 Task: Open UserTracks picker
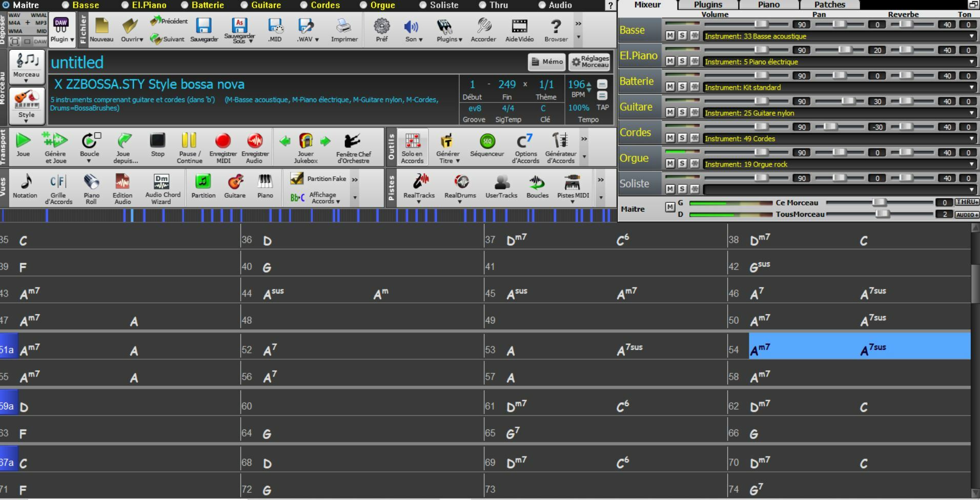(501, 186)
